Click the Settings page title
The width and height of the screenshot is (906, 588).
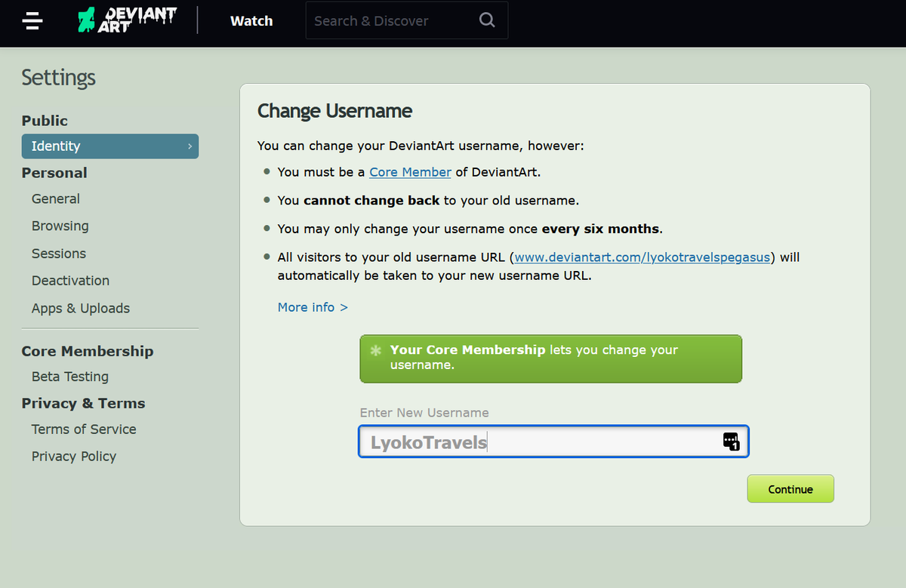point(58,78)
